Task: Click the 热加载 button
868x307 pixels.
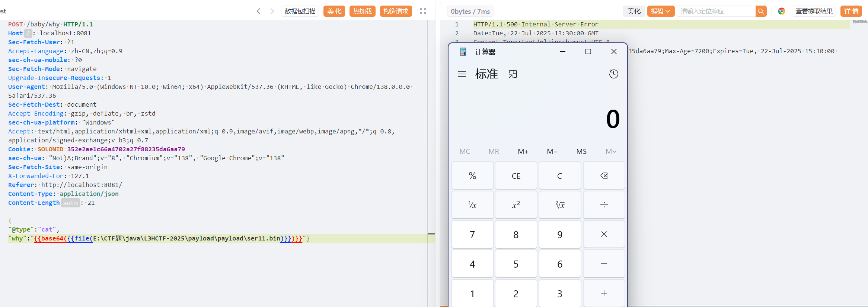Action: (x=363, y=11)
